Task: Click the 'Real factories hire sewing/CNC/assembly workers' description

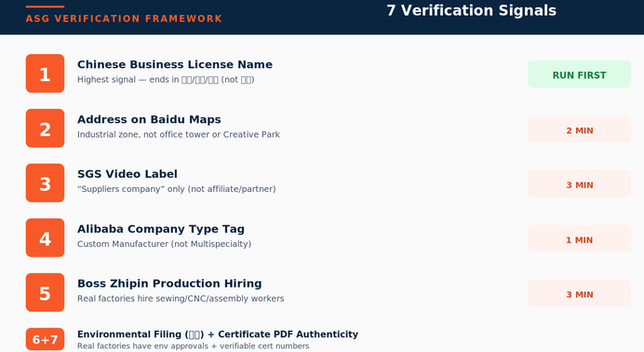Action: [181, 299]
